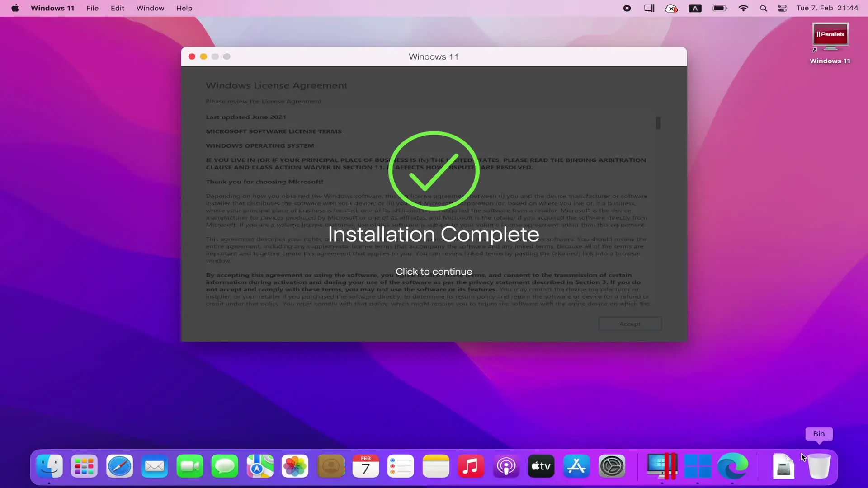Open Parallels Desktop from the Dock

point(662,466)
